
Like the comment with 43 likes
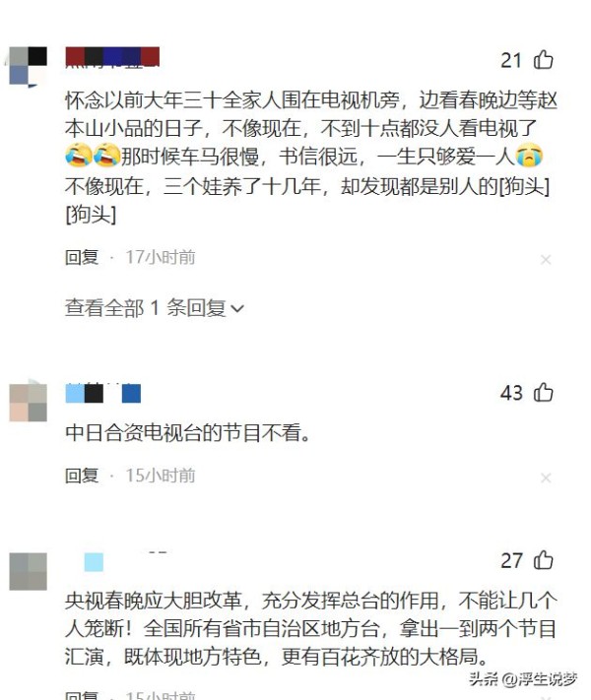click(x=543, y=393)
